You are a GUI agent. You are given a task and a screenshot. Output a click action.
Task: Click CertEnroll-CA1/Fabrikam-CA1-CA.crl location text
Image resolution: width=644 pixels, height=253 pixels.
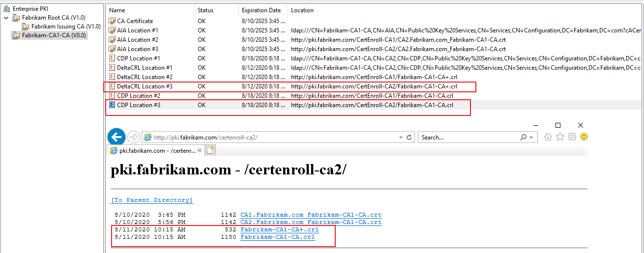click(372, 96)
